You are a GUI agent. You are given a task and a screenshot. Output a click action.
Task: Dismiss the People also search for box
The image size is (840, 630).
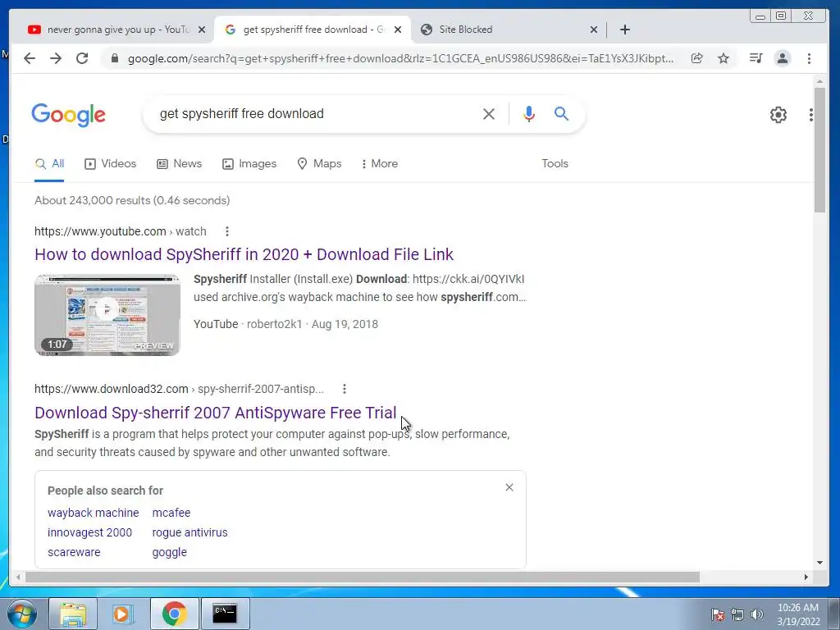pos(509,487)
